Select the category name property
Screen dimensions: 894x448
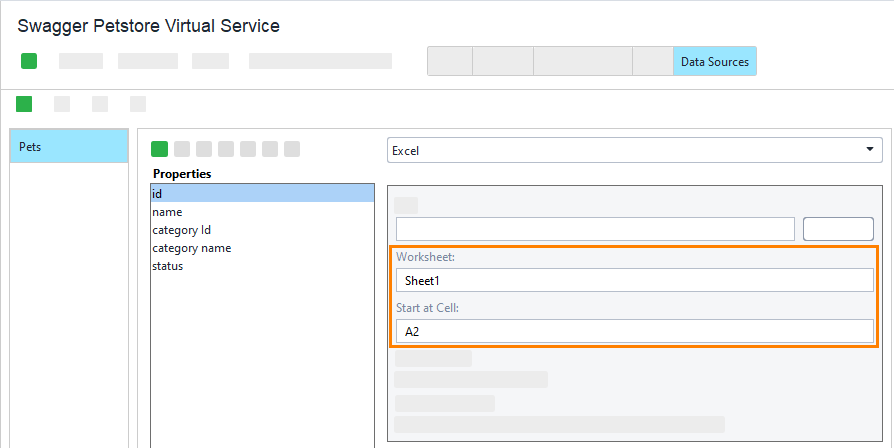[x=262, y=248]
